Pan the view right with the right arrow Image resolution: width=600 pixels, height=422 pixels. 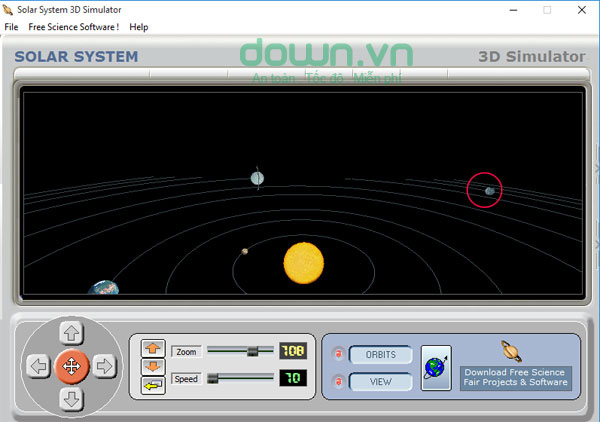pyautogui.click(x=104, y=366)
